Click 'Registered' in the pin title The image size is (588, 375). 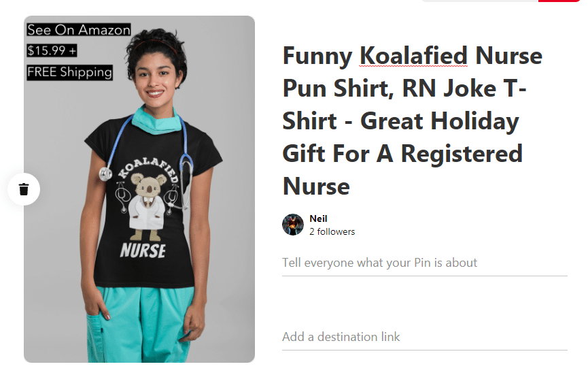click(462, 154)
